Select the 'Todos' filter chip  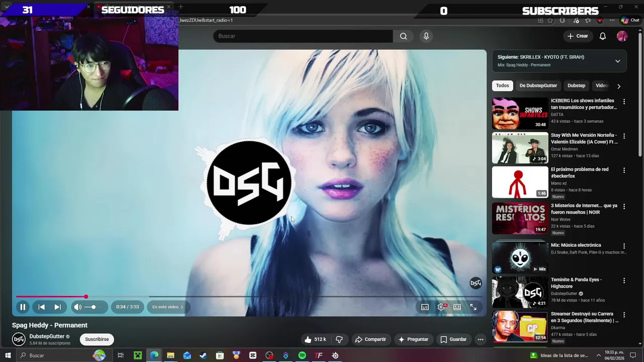pos(503,85)
